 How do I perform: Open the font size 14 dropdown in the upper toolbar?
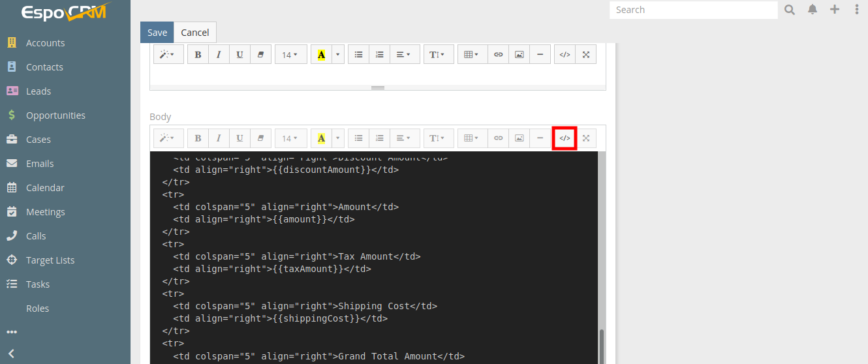click(x=290, y=55)
